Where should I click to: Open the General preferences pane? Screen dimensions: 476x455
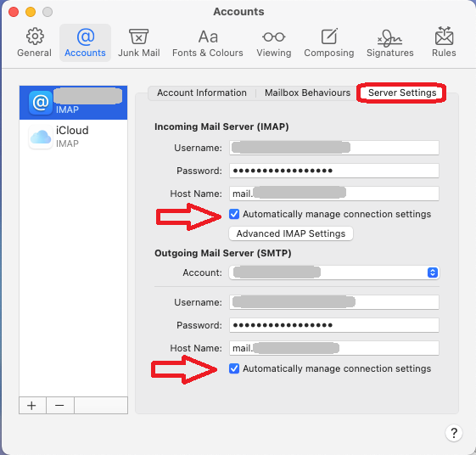pos(34,42)
